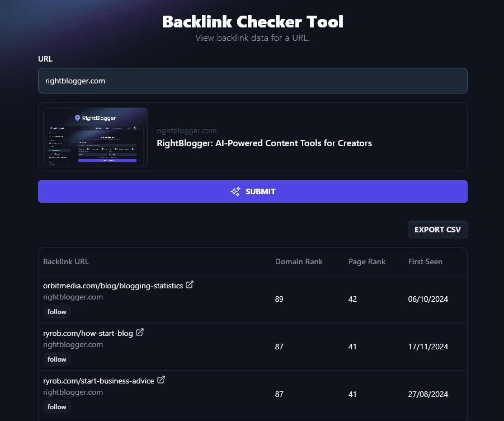Click the RightBlogger site preview thumbnail
Image resolution: width=504 pixels, height=421 pixels.
point(95,137)
